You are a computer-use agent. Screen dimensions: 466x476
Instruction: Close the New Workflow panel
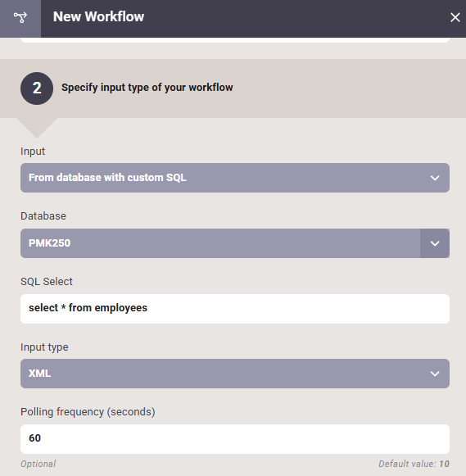(x=455, y=17)
